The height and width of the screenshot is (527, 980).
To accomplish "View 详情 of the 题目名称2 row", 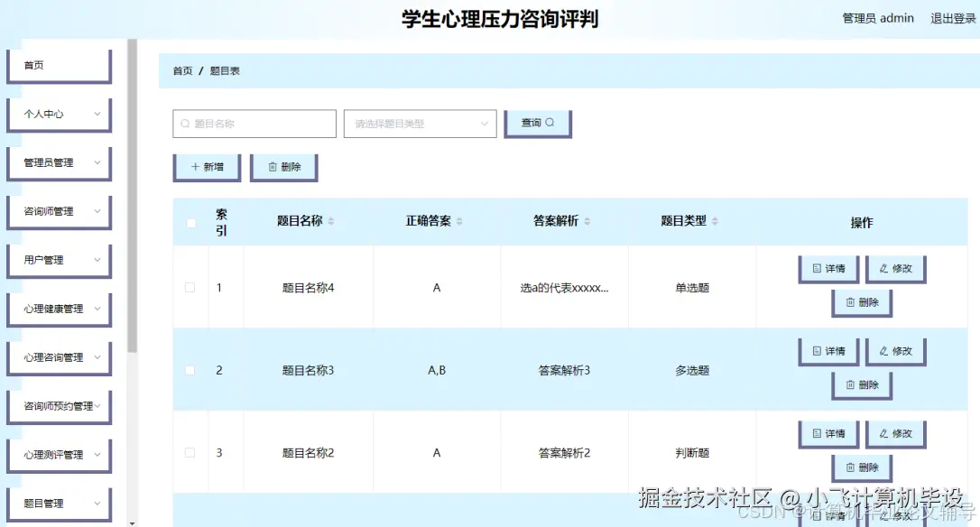I will [x=828, y=434].
